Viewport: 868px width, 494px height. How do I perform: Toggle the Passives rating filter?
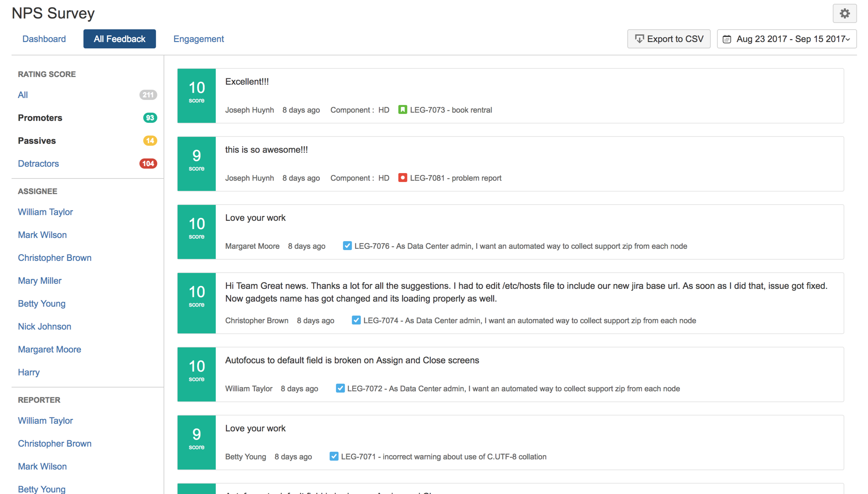pos(37,141)
